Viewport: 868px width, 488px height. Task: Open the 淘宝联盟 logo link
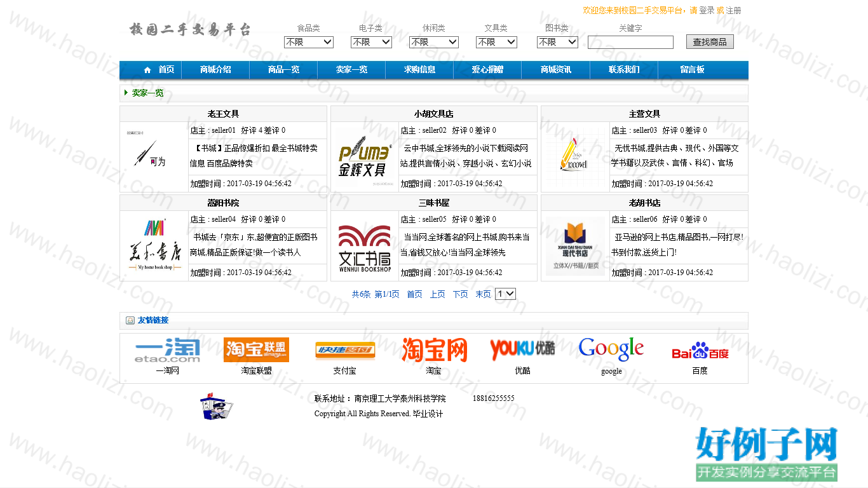coord(256,350)
